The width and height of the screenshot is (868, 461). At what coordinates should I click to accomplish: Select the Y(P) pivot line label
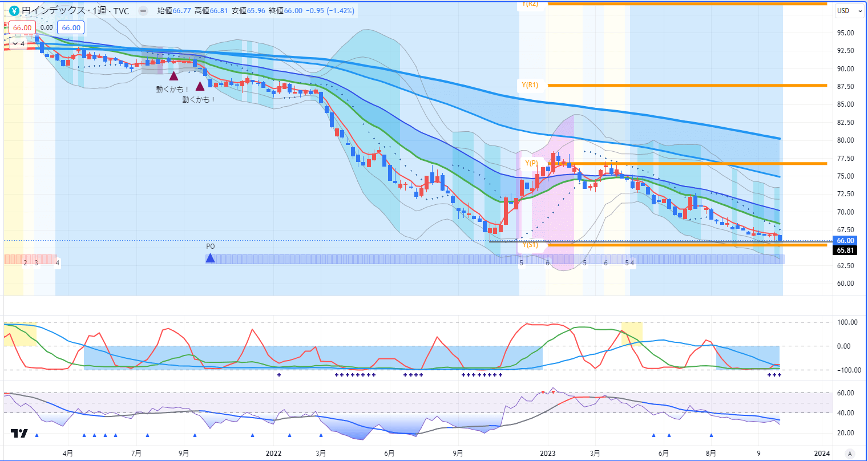[531, 163]
